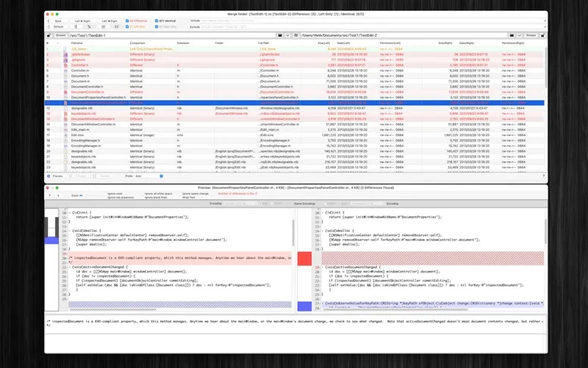Browse for the left folder
Viewport: 588px width, 368px height.
(x=60, y=35)
